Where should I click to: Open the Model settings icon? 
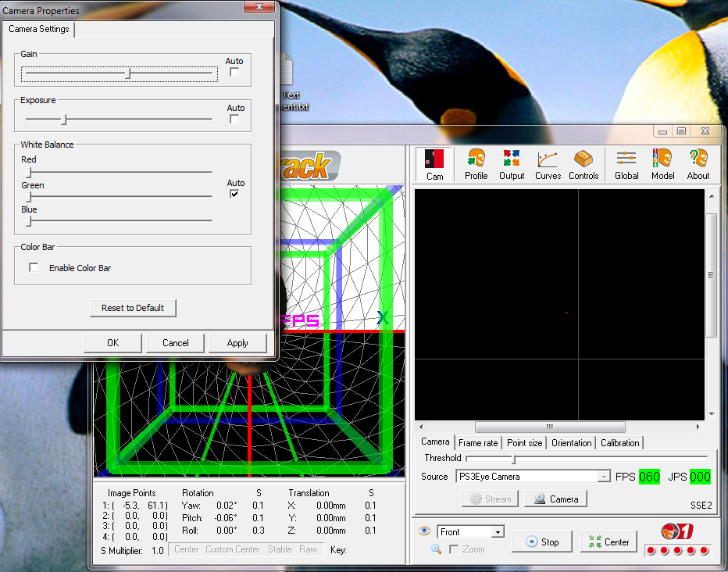(662, 164)
